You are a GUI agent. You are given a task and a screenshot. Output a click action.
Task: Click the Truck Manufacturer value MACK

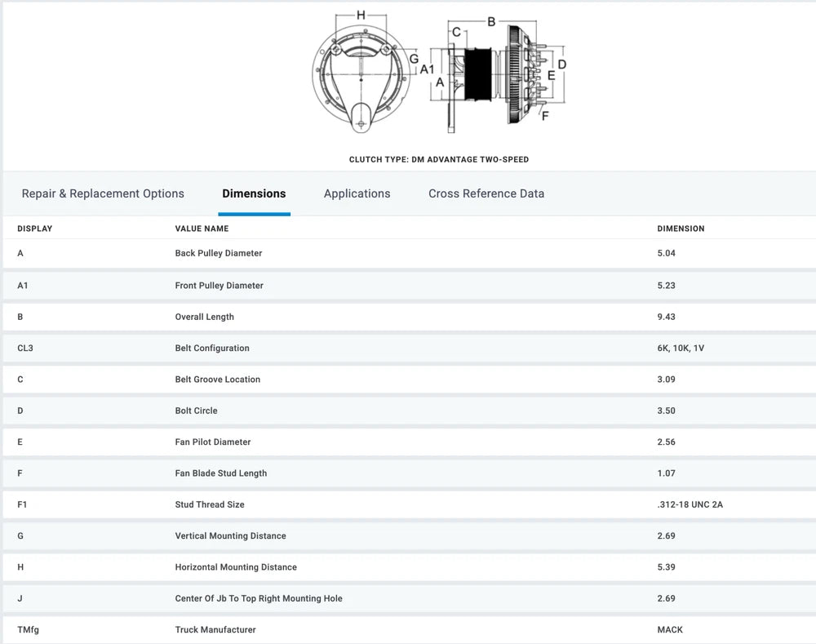tap(670, 629)
